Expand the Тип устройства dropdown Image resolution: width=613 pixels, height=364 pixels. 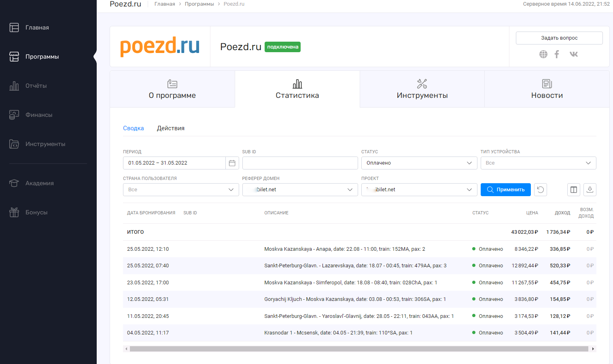click(x=538, y=163)
